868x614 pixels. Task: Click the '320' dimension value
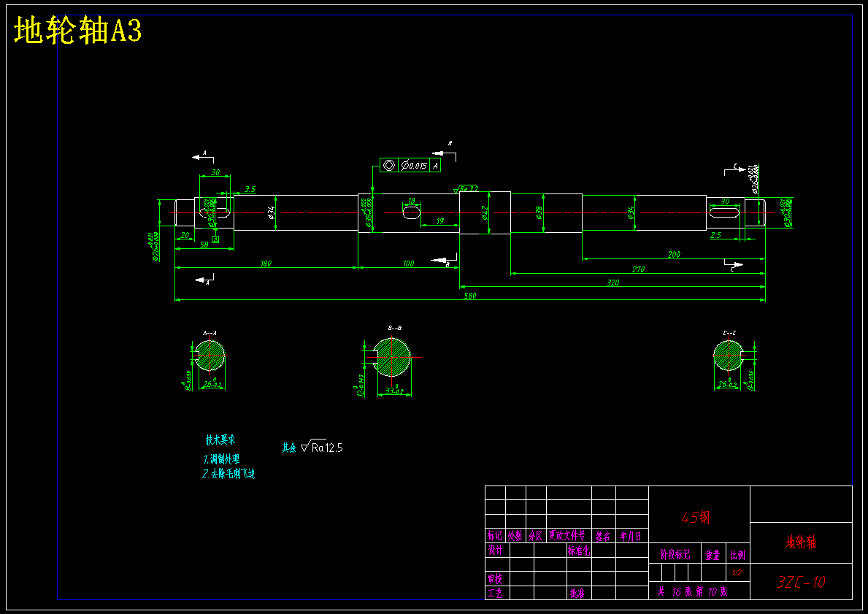click(612, 283)
